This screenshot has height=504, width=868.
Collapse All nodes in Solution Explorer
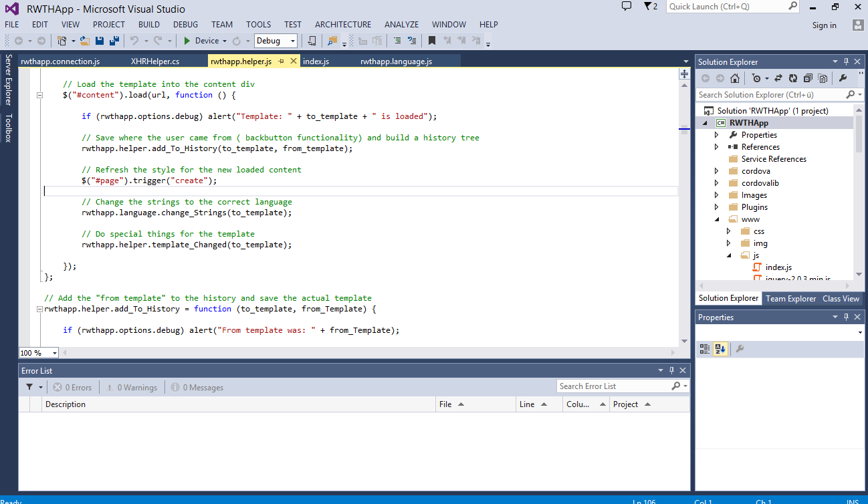tap(808, 78)
